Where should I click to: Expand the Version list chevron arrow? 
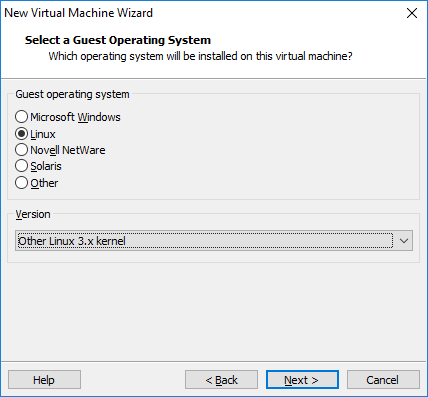click(x=404, y=241)
